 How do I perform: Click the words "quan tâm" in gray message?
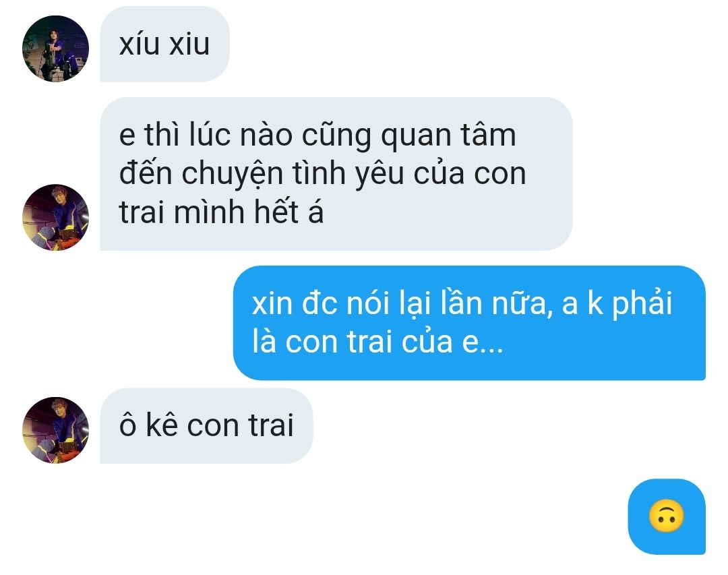pos(448,136)
